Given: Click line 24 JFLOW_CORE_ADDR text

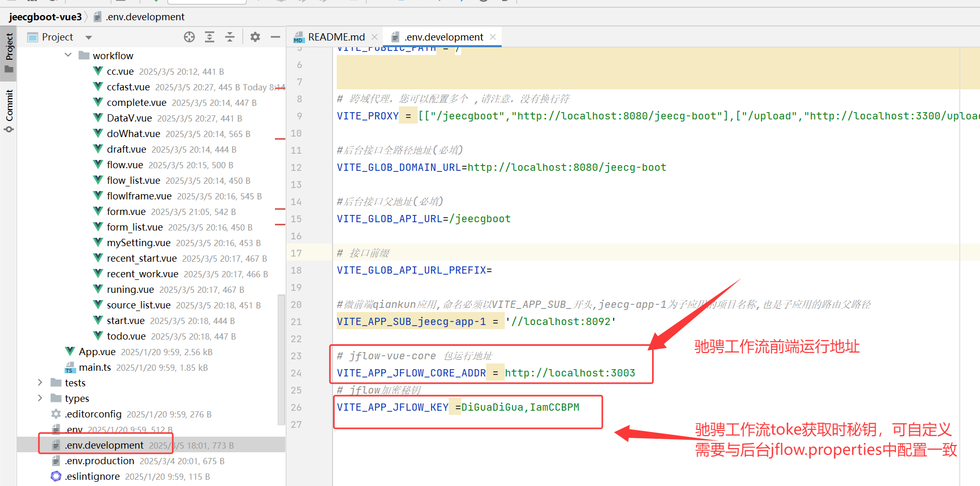Looking at the screenshot, I should pos(411,373).
